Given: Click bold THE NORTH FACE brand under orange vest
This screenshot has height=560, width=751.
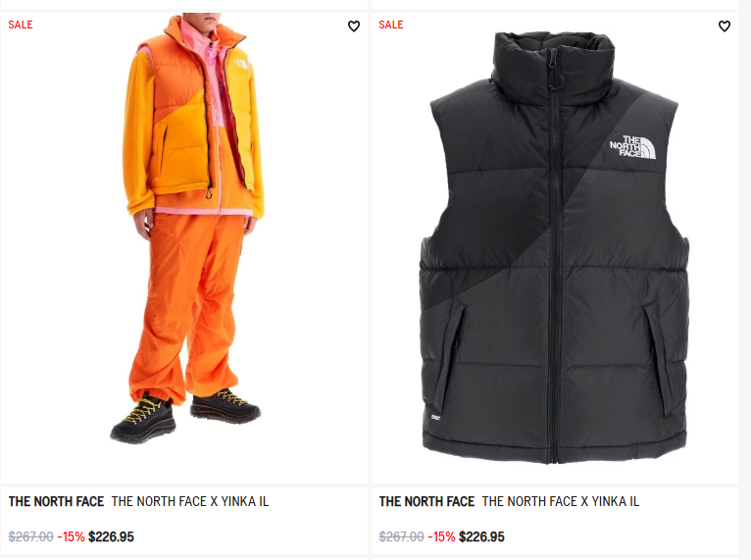Looking at the screenshot, I should pyautogui.click(x=56, y=501).
